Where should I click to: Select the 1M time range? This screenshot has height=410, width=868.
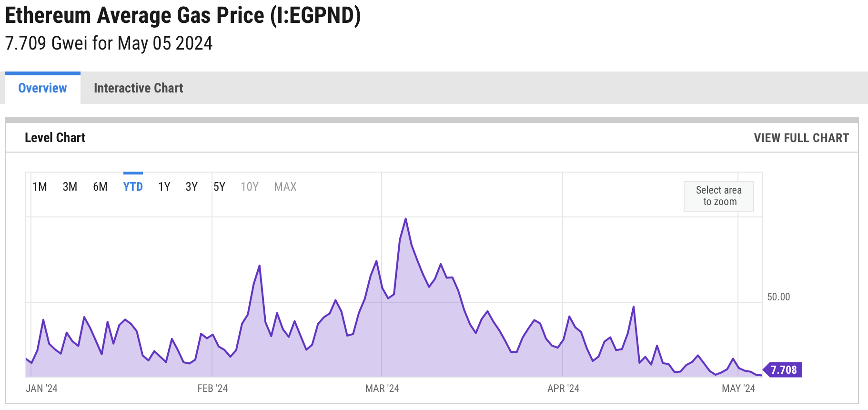(x=40, y=187)
